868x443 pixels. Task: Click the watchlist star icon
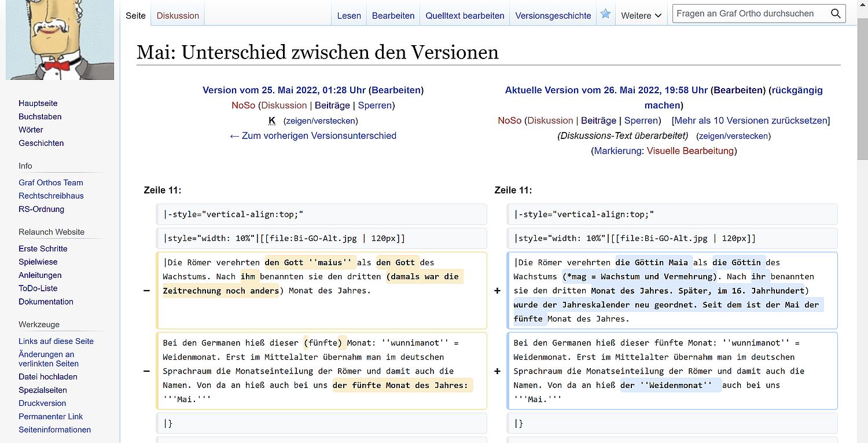coord(605,14)
